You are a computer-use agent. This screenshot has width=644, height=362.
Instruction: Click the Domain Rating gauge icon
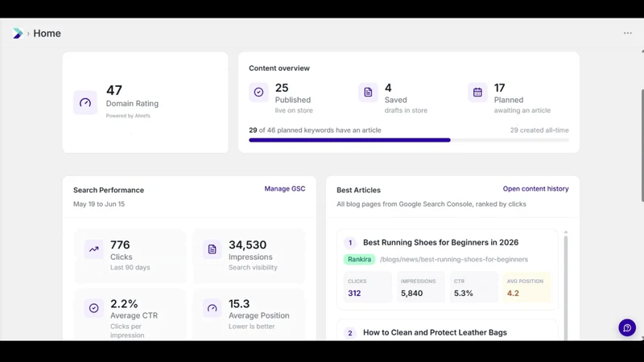[x=85, y=102]
